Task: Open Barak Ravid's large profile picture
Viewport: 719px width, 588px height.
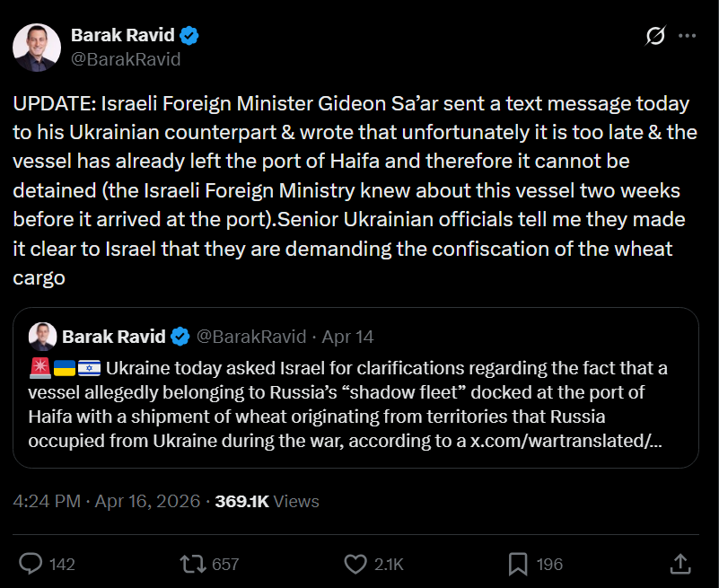Action: coord(36,48)
